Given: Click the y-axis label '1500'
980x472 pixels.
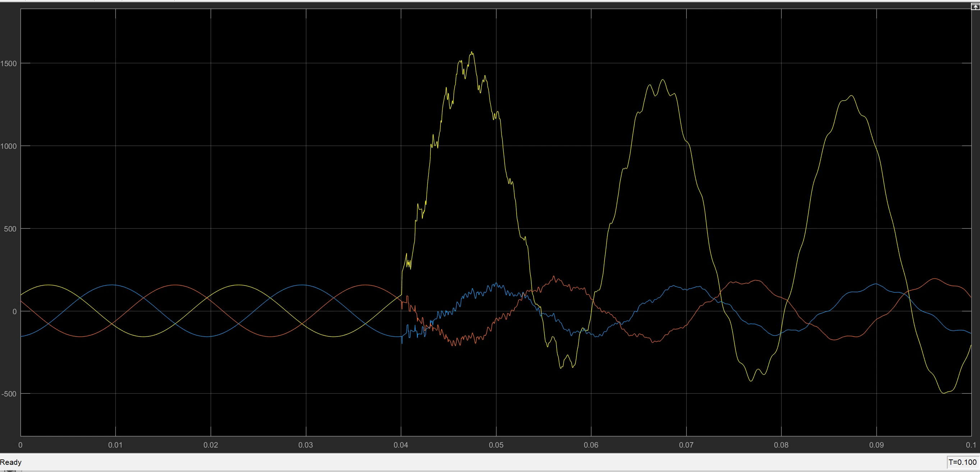Looking at the screenshot, I should click(x=9, y=64).
